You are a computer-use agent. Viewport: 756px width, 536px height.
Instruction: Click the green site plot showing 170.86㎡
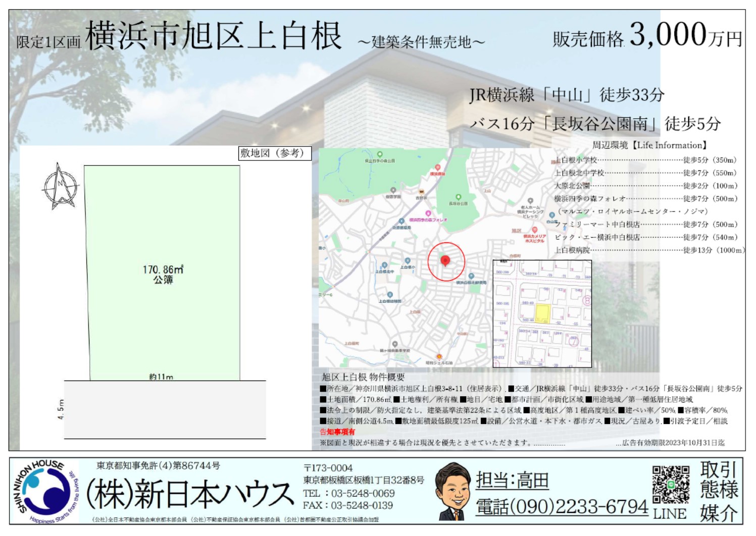tap(163, 273)
